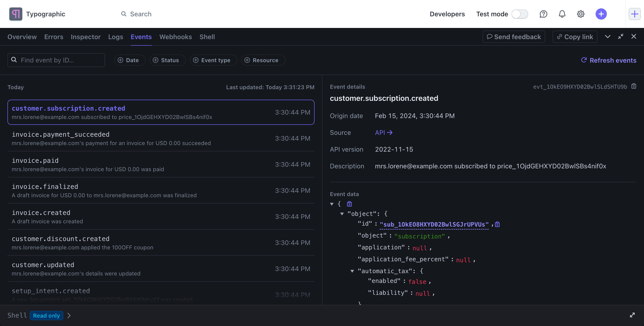Click Refresh events
The image size is (644, 326).
[608, 60]
